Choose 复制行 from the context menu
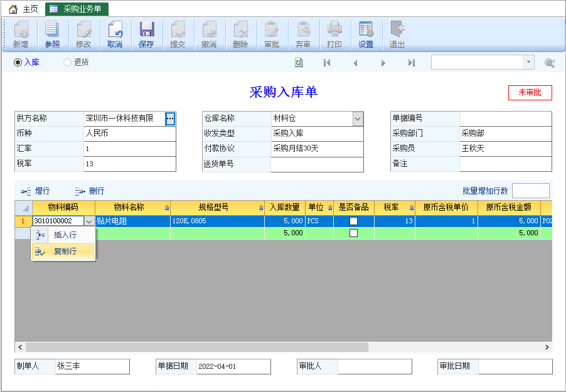 (x=63, y=252)
